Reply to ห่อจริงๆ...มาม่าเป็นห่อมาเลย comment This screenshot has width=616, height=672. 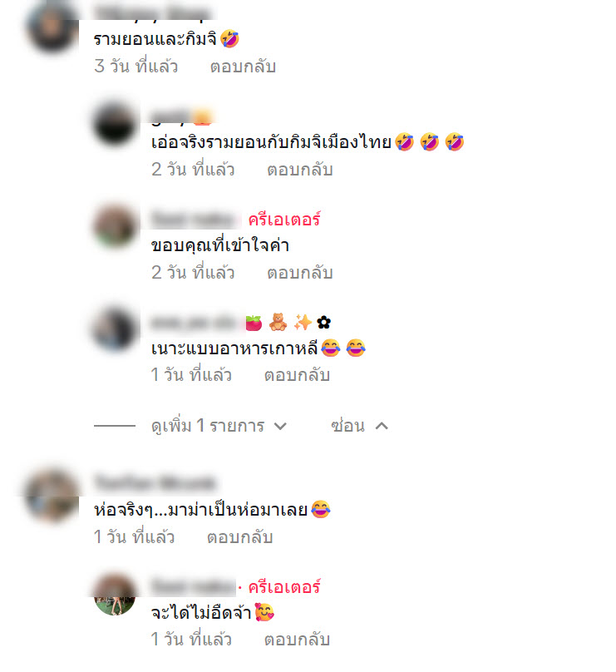coord(240,537)
